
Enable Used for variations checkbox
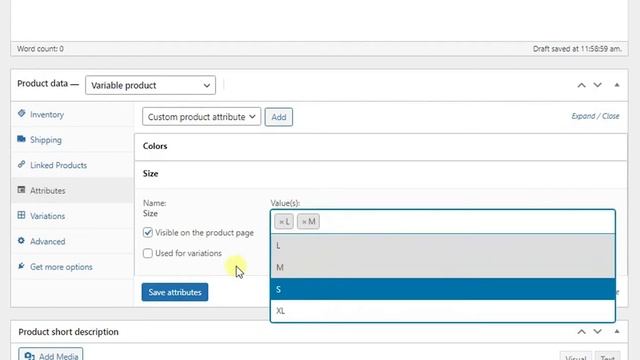(x=148, y=253)
